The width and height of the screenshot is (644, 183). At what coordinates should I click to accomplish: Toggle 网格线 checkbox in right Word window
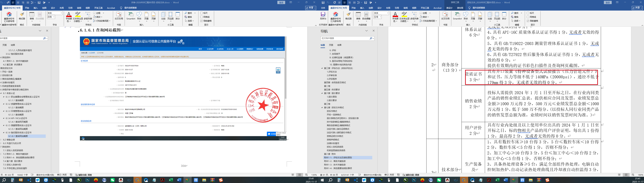[x=528, y=17]
